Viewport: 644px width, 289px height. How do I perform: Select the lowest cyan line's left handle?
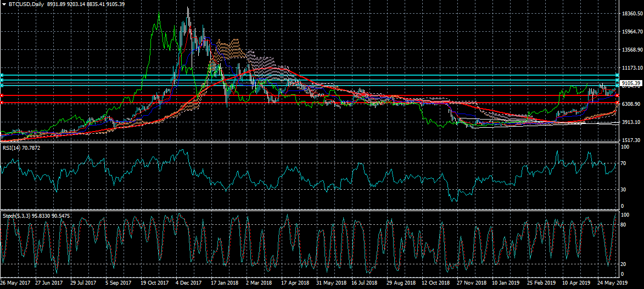point(2,86)
